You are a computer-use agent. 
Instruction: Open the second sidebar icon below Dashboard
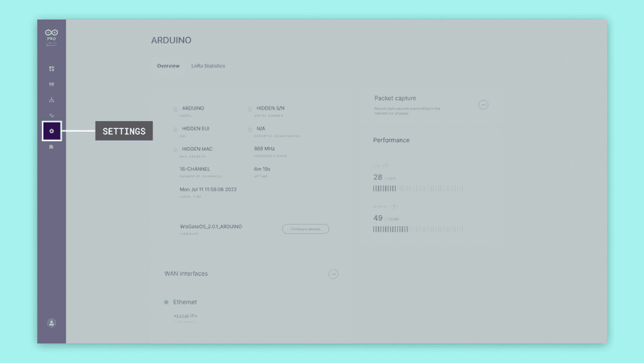(51, 85)
